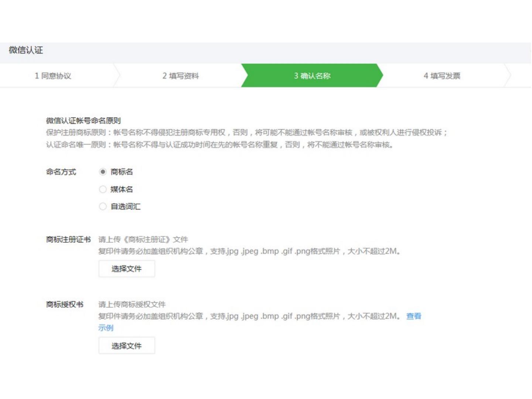
Task: Click the 认证命名唯一原则 rule text
Action: (219, 145)
